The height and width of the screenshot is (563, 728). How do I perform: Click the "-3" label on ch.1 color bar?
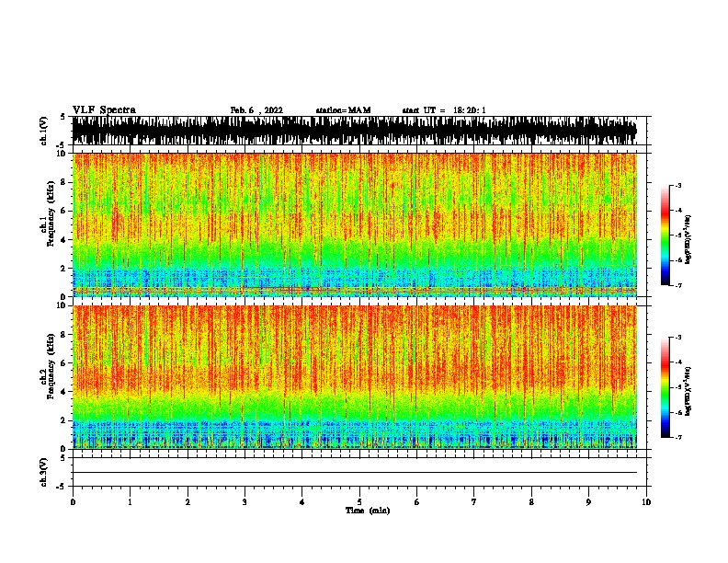(677, 185)
